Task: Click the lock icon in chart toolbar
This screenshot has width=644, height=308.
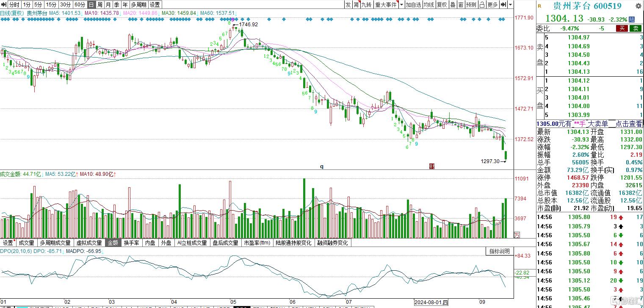Action: pos(482,5)
